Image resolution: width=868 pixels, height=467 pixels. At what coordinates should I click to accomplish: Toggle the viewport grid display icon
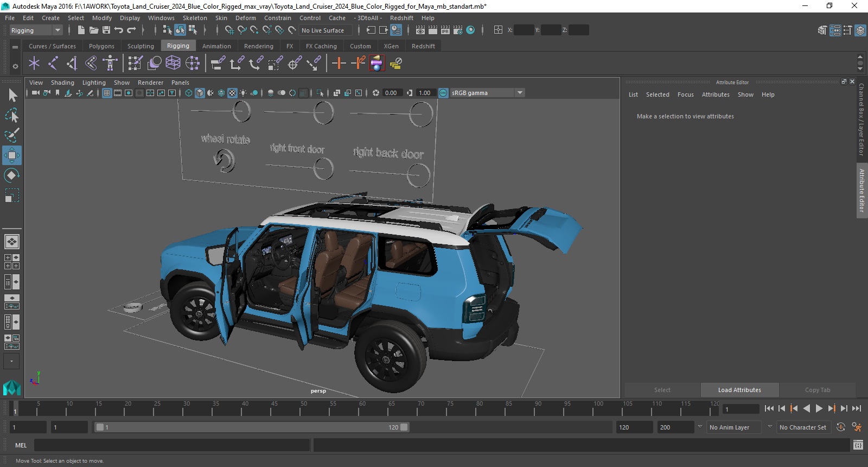pyautogui.click(x=107, y=93)
